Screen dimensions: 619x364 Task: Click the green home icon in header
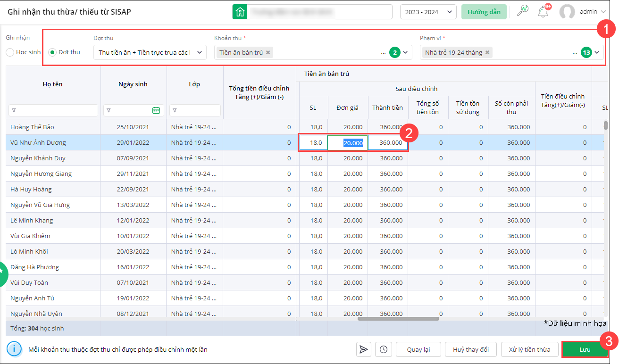pos(240,12)
